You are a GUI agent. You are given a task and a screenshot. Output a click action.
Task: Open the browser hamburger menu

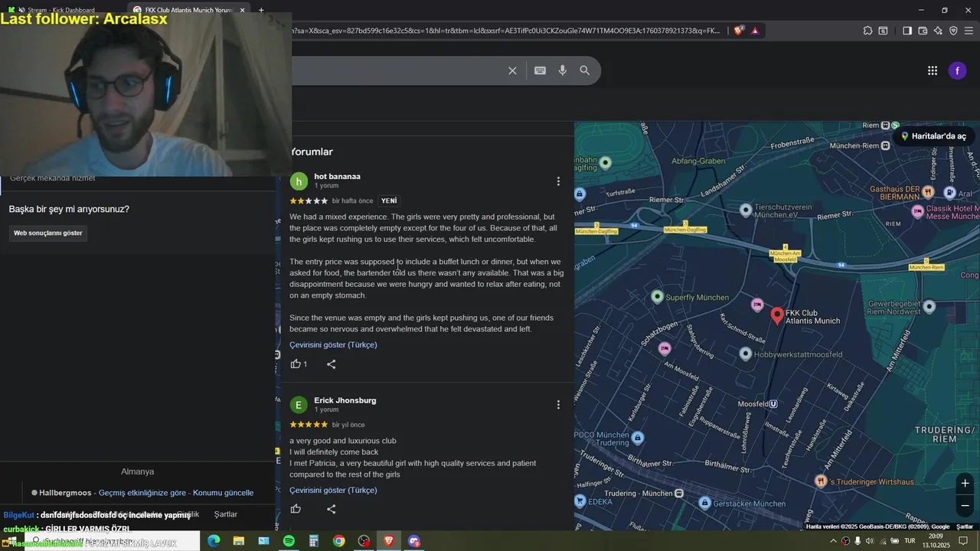point(969,31)
